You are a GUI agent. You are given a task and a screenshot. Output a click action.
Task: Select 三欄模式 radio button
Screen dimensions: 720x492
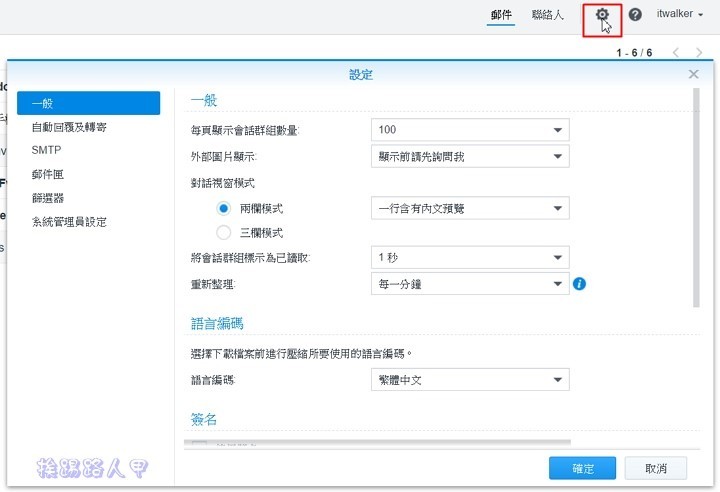[x=224, y=233]
